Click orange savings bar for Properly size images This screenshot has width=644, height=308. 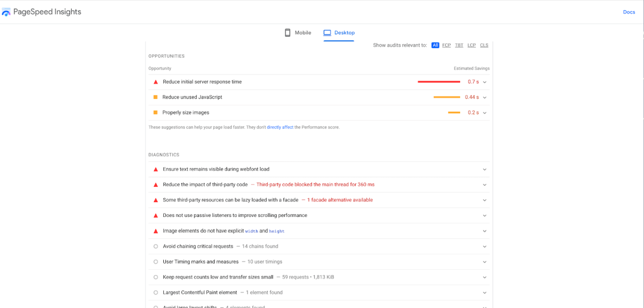point(454,112)
